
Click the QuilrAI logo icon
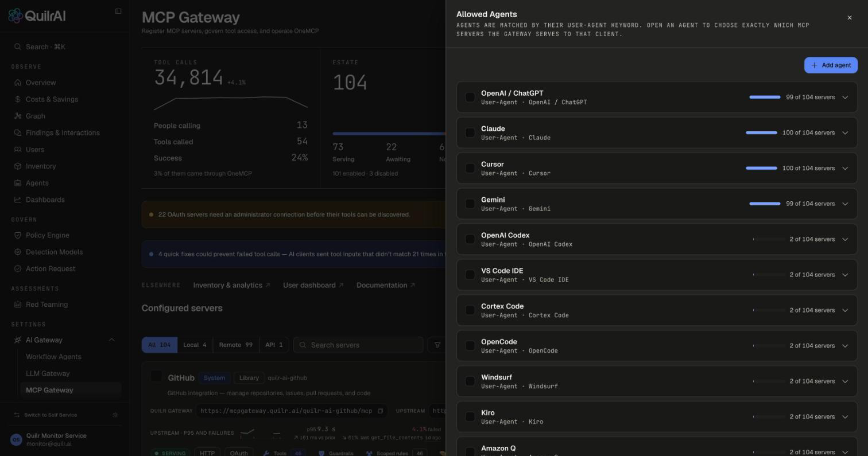point(15,15)
